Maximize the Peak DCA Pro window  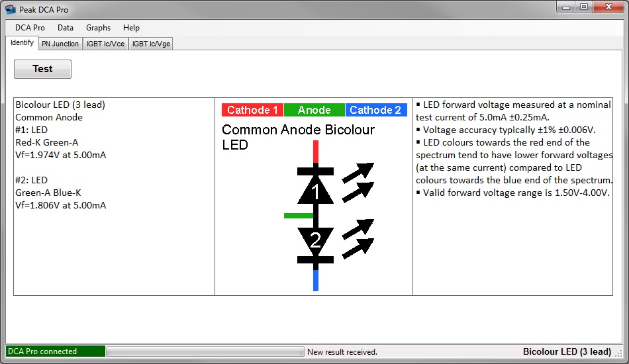tap(584, 7)
